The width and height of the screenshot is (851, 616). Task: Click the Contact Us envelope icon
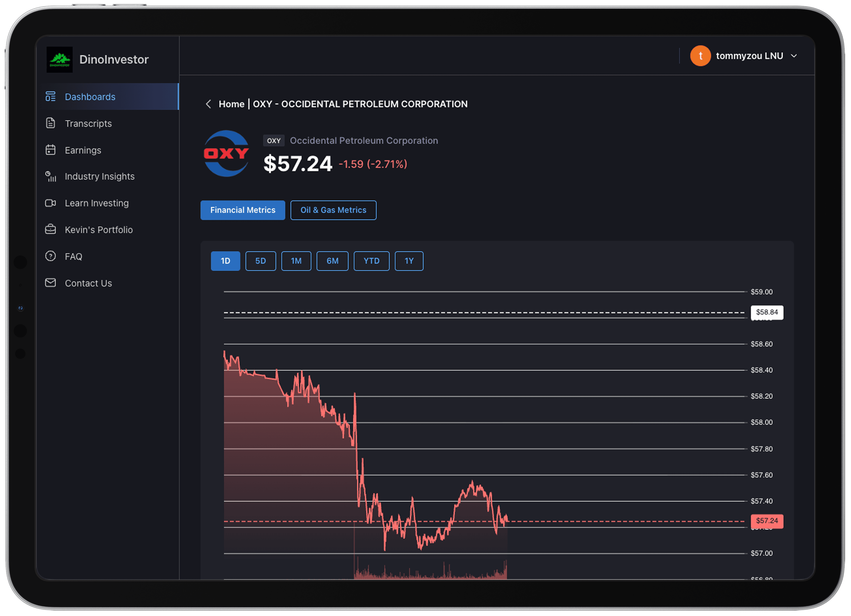pos(50,283)
